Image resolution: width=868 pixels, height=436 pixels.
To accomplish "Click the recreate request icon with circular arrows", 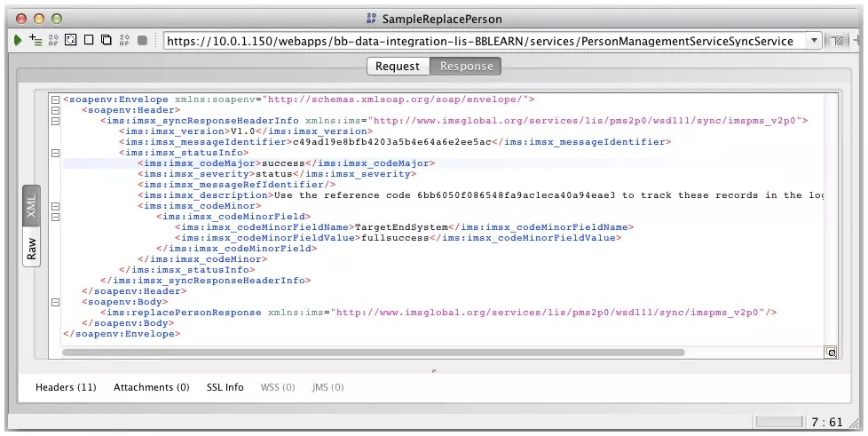I will click(x=71, y=40).
